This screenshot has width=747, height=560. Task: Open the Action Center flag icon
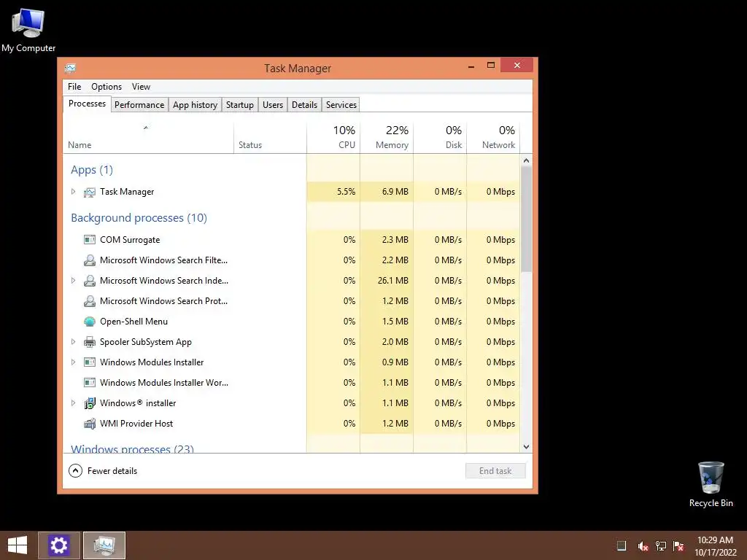[678, 546]
